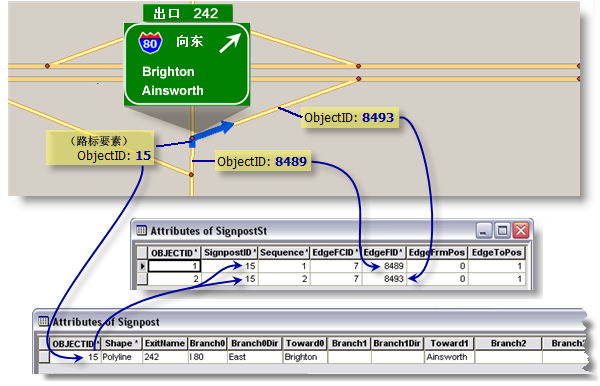This screenshot has width=600, height=386.
Task: Click the Branch0Dir column header
Action: (254, 343)
